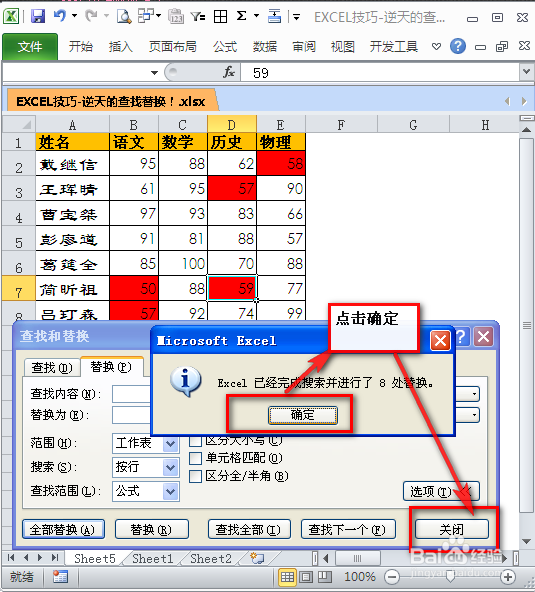The width and height of the screenshot is (535, 592).
Task: Click the date/number format icon in toolbar
Action: click(176, 16)
